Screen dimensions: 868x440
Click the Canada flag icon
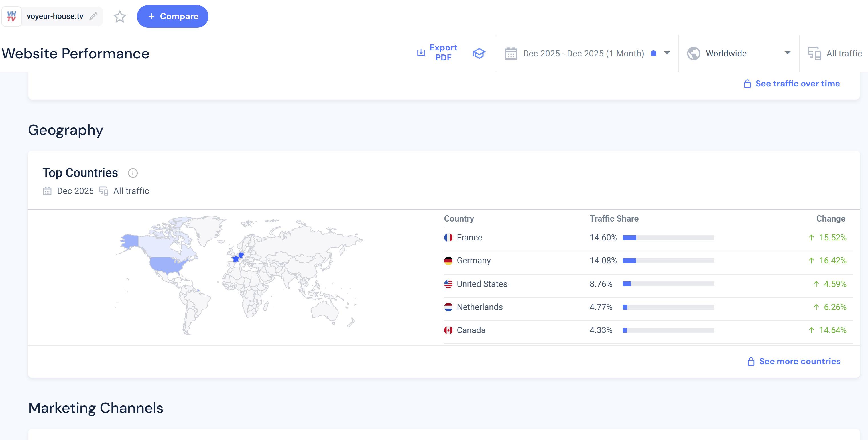point(448,330)
